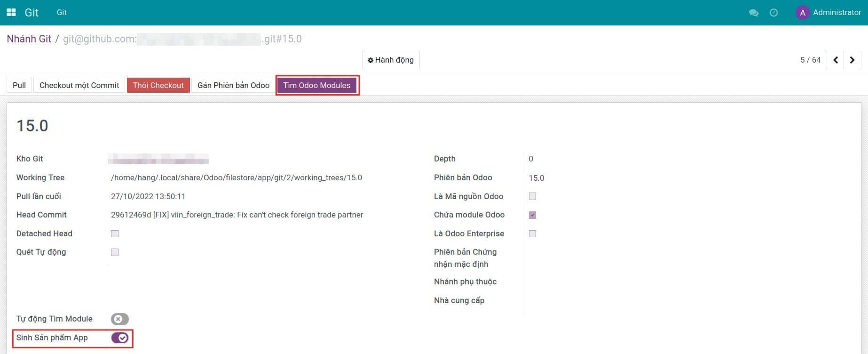Click the 5 / 64 pager counter

(810, 60)
